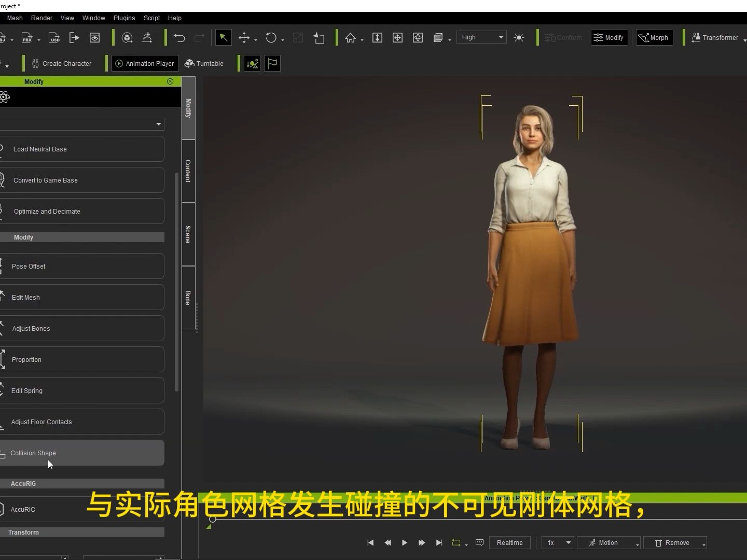Click the Turntable icon button
The width and height of the screenshot is (747, 560).
[204, 63]
